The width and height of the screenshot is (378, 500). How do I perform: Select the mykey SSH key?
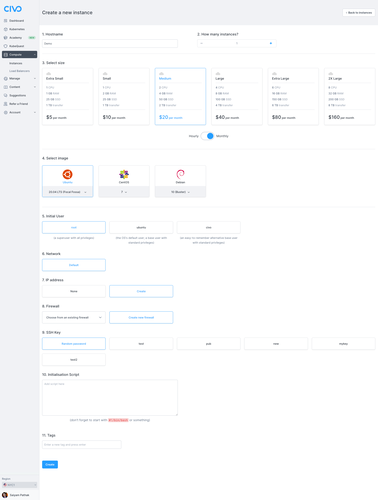343,344
